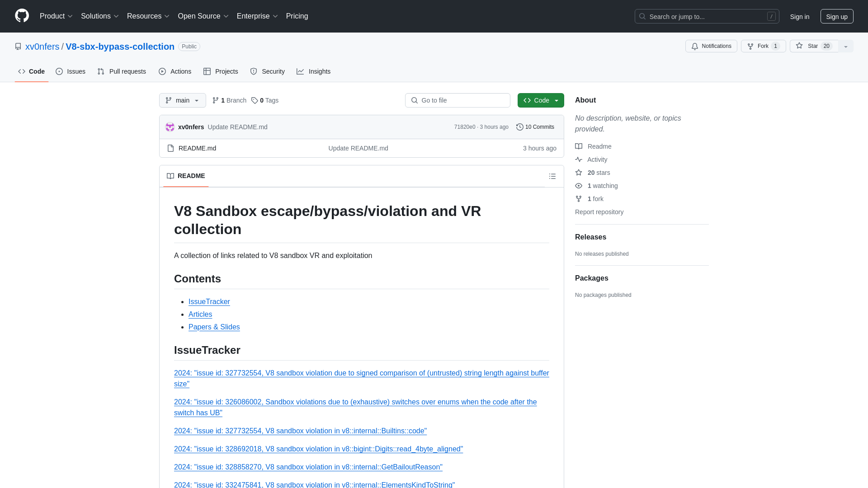
Task: Open the green Code download dropdown
Action: tap(541, 100)
